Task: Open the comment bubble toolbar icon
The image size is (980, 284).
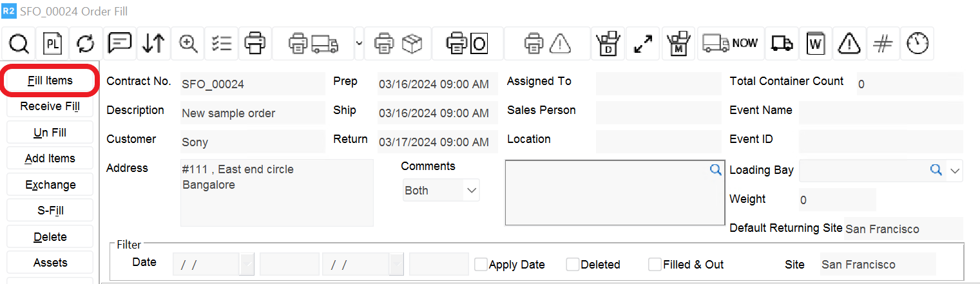Action: point(120,43)
